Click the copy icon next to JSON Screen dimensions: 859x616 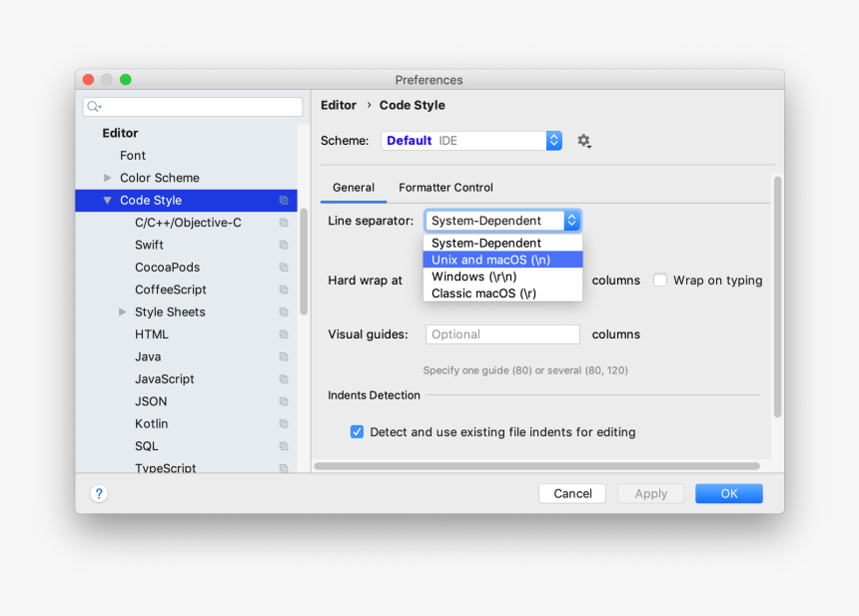[x=284, y=402]
